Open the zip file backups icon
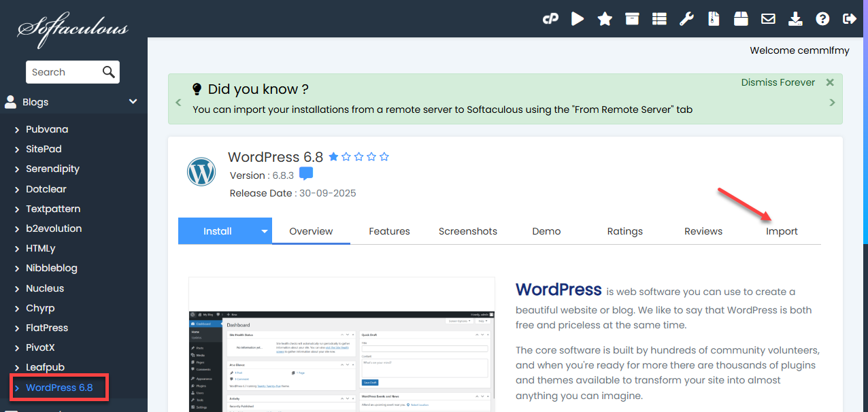868x412 pixels. click(714, 19)
